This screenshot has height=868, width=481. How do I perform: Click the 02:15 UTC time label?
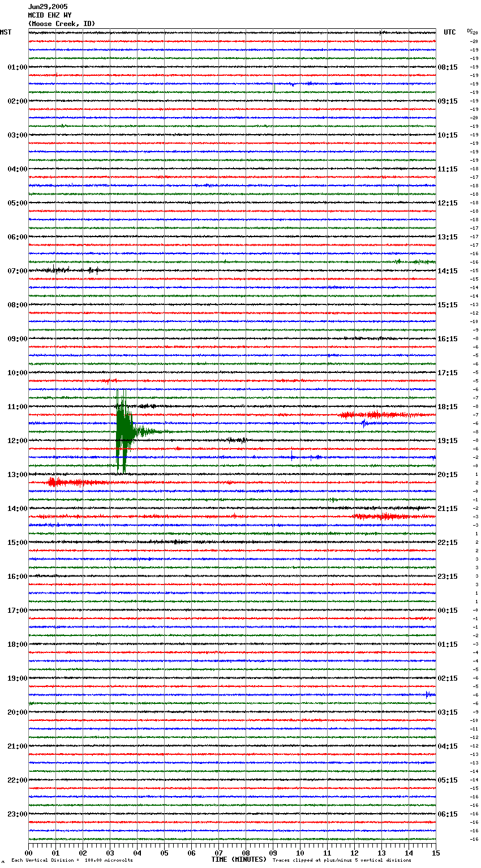pos(448,678)
